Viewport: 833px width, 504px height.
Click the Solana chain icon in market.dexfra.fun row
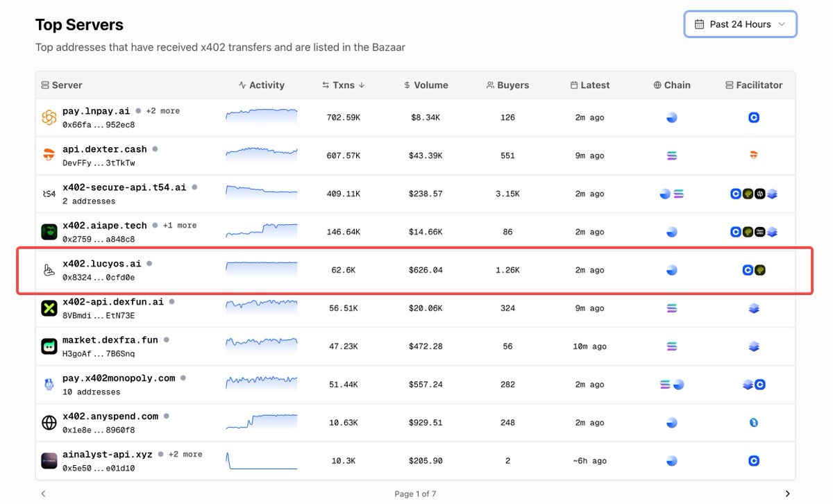click(671, 346)
